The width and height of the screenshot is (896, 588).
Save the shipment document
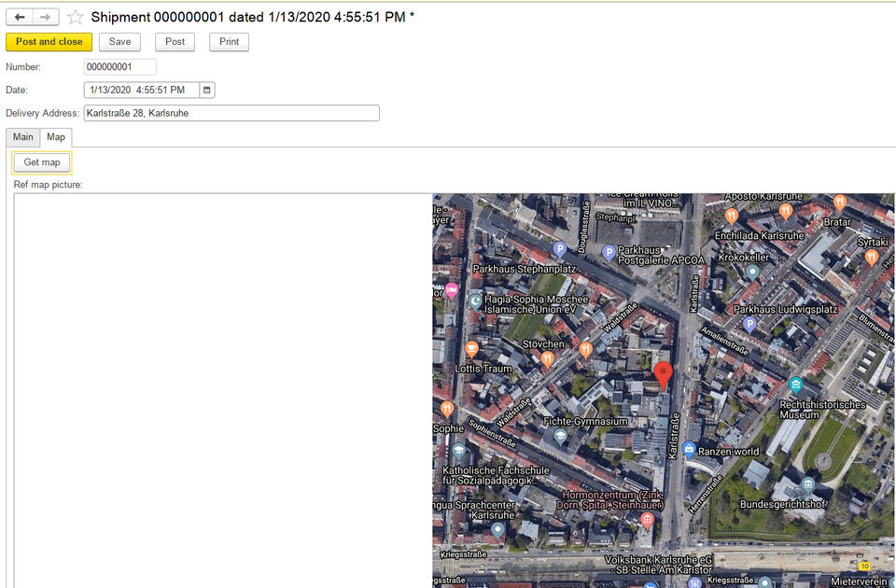(120, 42)
